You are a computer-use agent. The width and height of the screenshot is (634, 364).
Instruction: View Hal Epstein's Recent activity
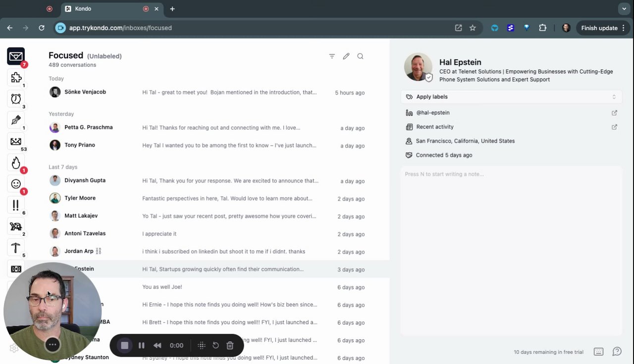point(435,127)
